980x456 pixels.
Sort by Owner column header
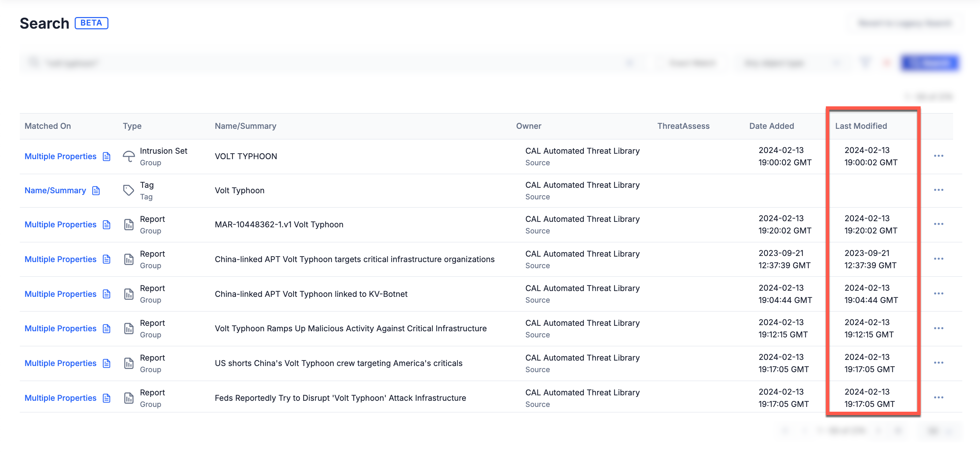pyautogui.click(x=529, y=126)
